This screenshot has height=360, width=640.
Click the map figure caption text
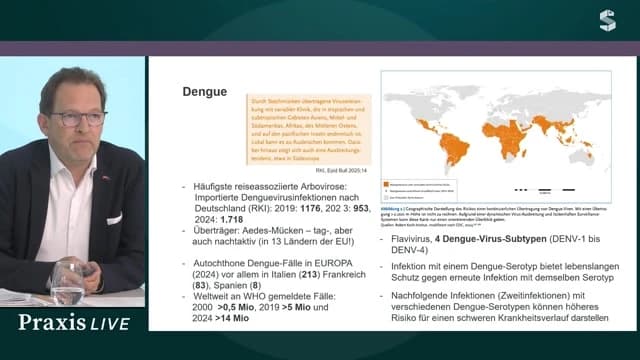click(494, 217)
